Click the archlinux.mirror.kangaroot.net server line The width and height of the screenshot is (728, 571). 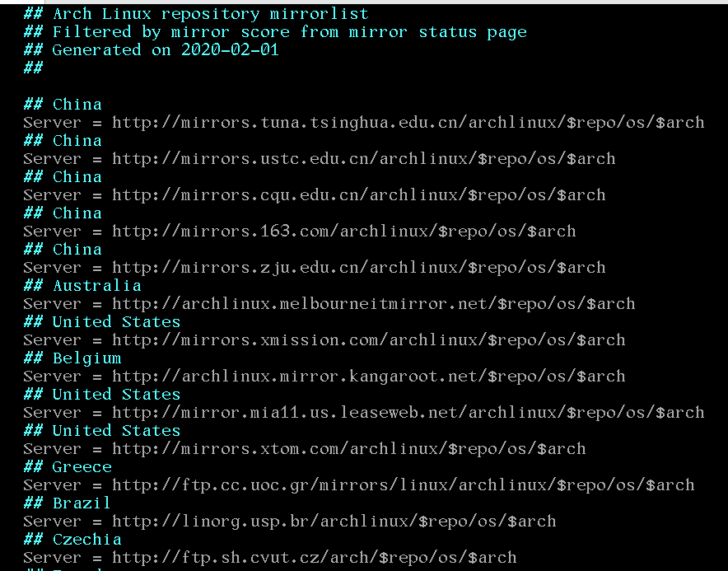(x=324, y=377)
